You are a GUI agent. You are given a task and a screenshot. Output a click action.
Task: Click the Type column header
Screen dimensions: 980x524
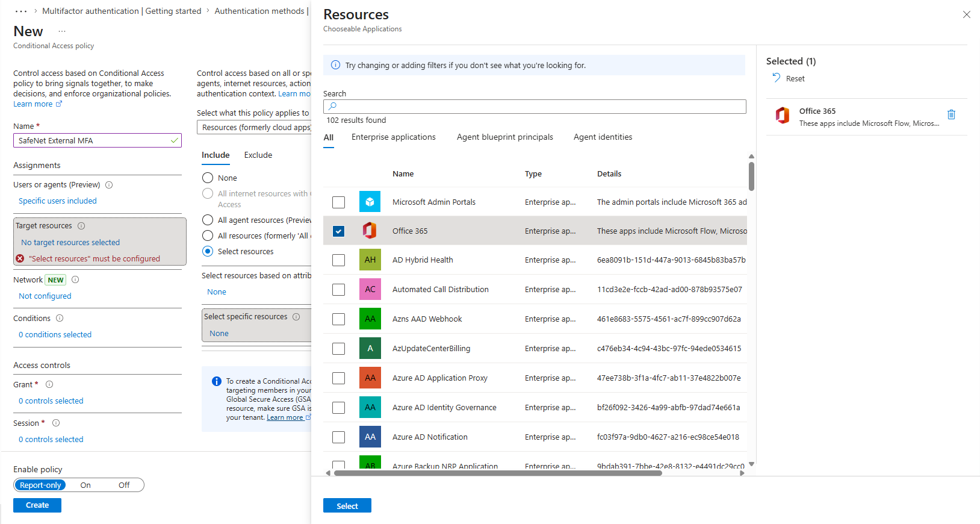pyautogui.click(x=533, y=174)
